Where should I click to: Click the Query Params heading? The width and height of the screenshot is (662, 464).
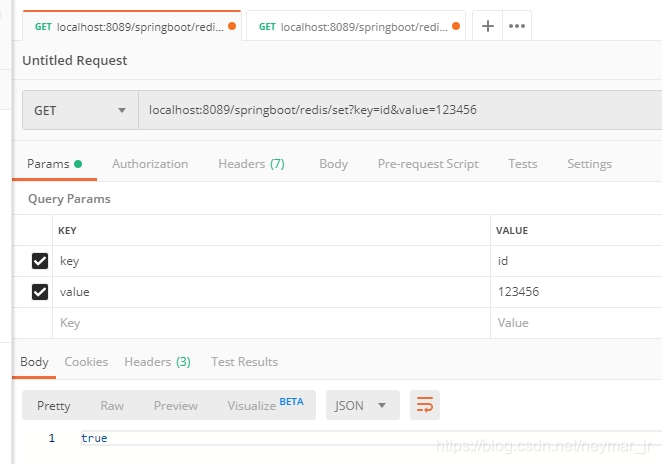click(69, 199)
